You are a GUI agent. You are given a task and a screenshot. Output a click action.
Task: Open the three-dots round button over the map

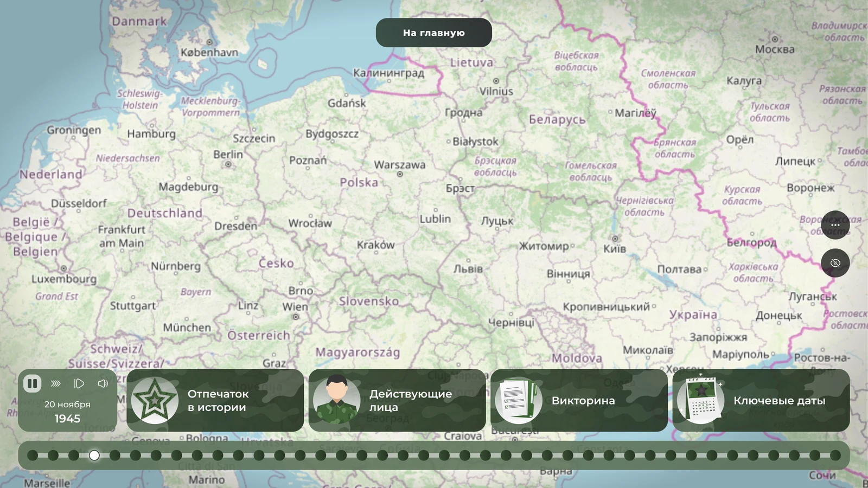tap(835, 225)
